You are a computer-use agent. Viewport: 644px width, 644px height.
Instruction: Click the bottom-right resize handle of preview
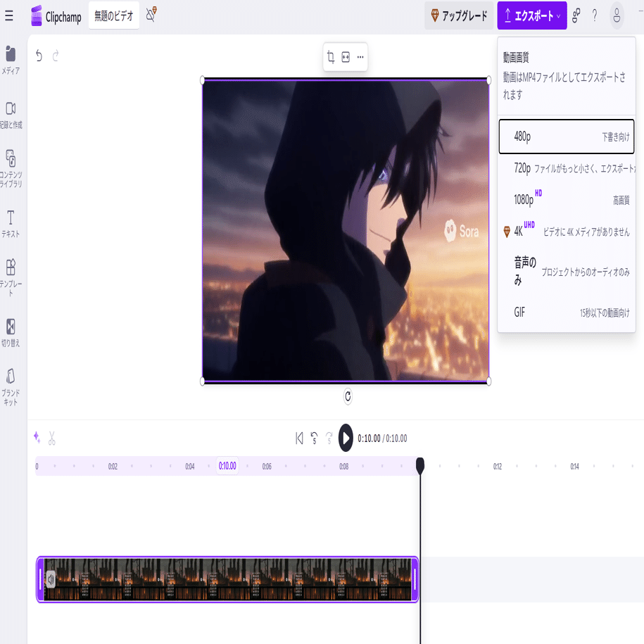pos(488,381)
